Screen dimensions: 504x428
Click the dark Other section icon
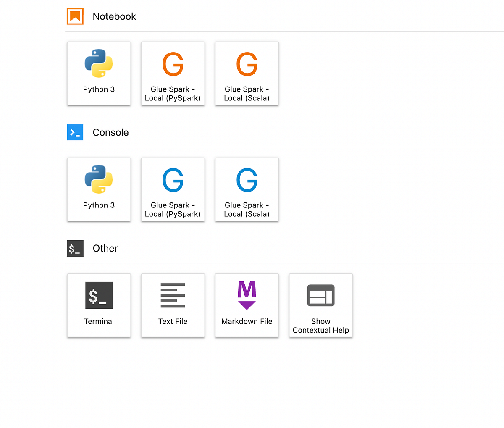pos(75,248)
